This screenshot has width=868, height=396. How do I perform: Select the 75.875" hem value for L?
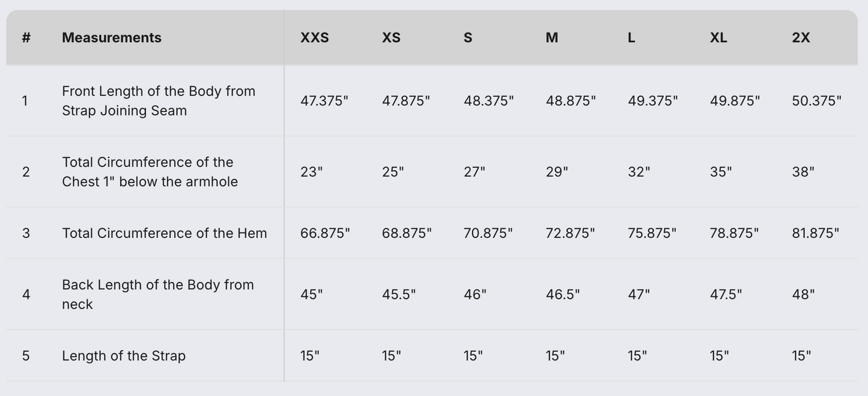652,233
